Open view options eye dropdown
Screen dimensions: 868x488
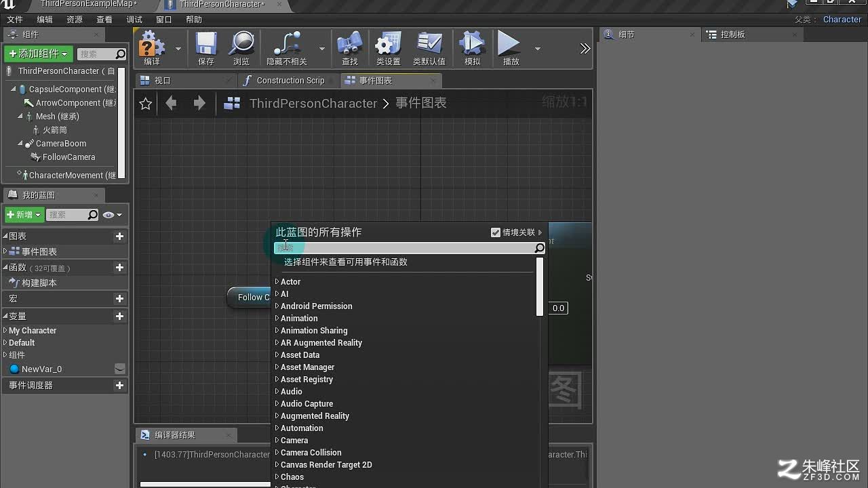112,215
